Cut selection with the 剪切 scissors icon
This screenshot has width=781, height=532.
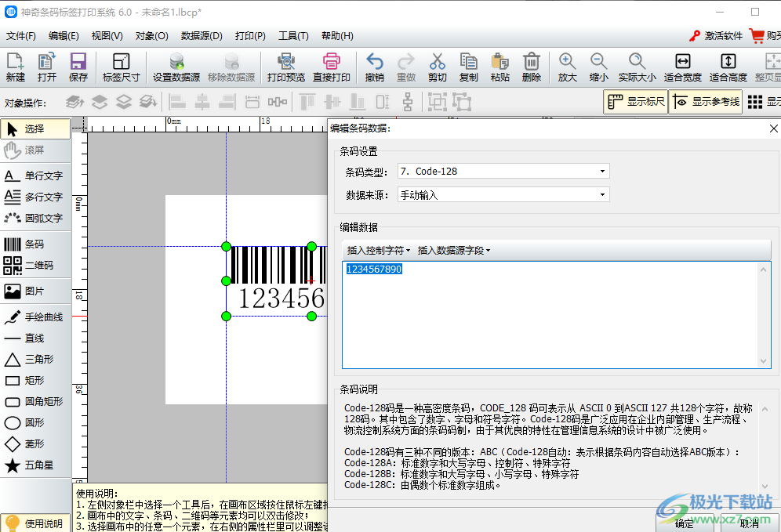tap(438, 67)
